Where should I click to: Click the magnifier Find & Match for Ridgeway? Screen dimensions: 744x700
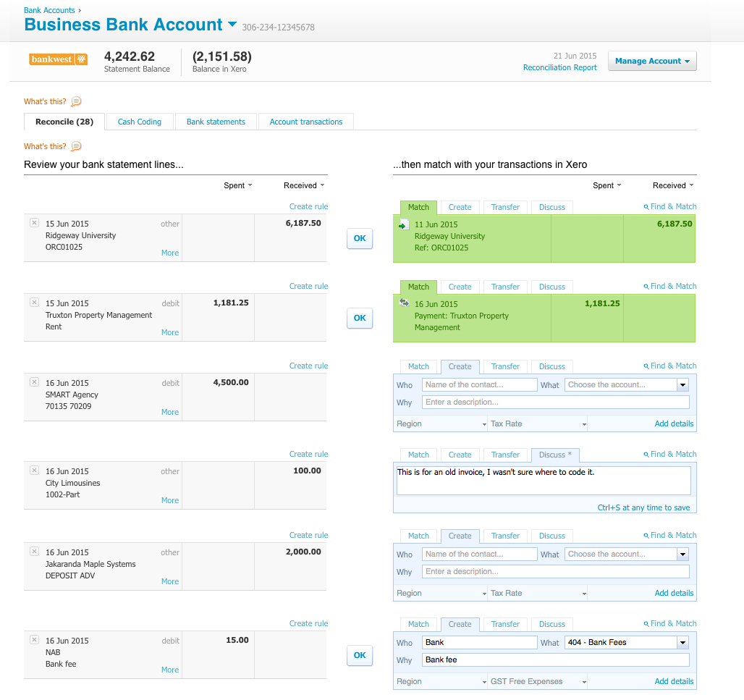[x=670, y=206]
